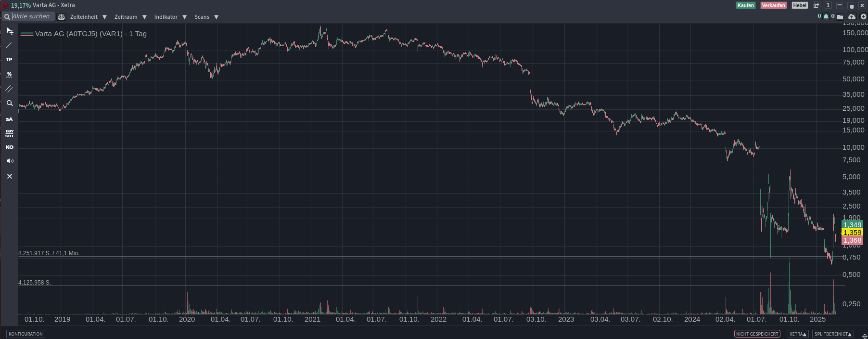Viewport: 868px width, 339px height.
Task: Choose the parallel channel drawing tool
Action: [9, 89]
